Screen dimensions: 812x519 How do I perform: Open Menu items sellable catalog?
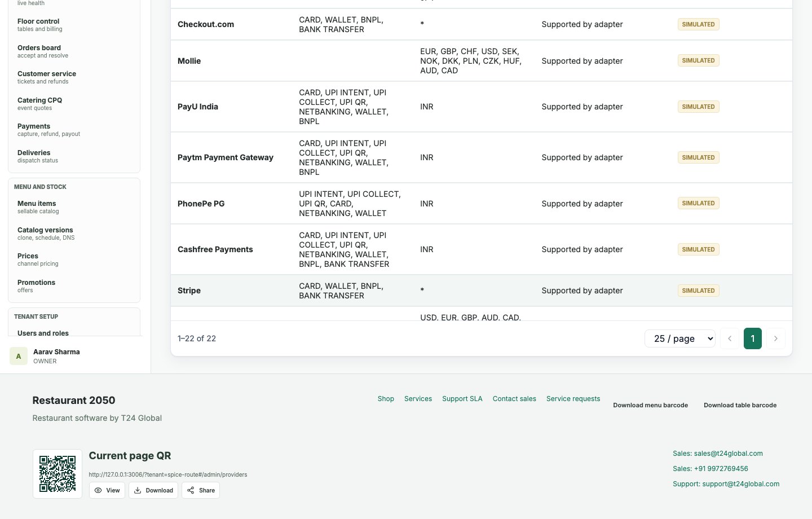click(74, 207)
